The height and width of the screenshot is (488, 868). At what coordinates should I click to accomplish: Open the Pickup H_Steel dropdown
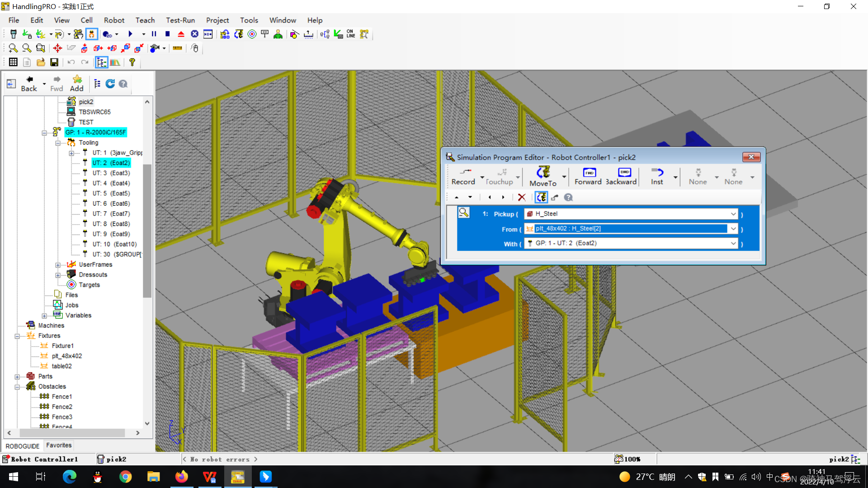[x=733, y=214]
